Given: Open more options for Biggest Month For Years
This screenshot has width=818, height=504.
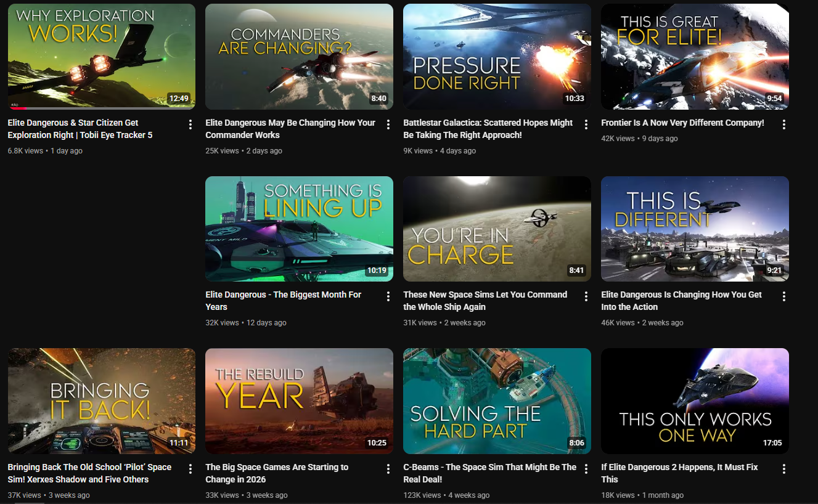Looking at the screenshot, I should [x=388, y=296].
